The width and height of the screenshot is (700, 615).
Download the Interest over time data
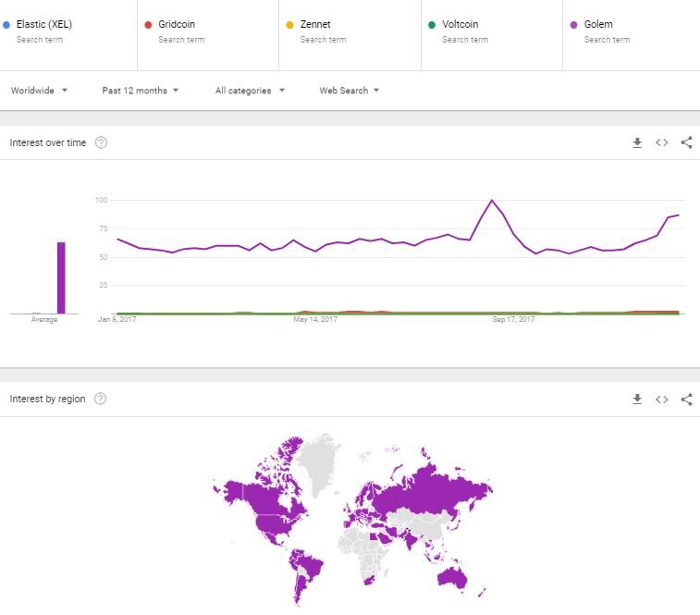(637, 142)
